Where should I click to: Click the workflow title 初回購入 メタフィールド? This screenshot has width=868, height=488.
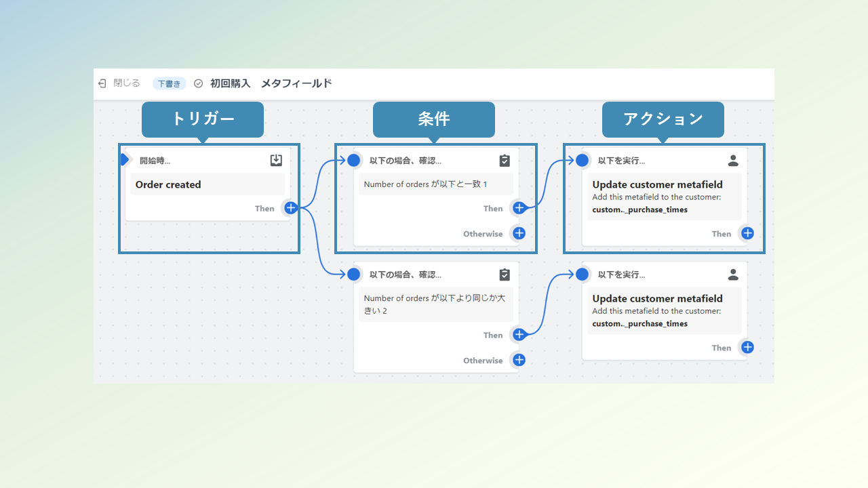point(271,83)
